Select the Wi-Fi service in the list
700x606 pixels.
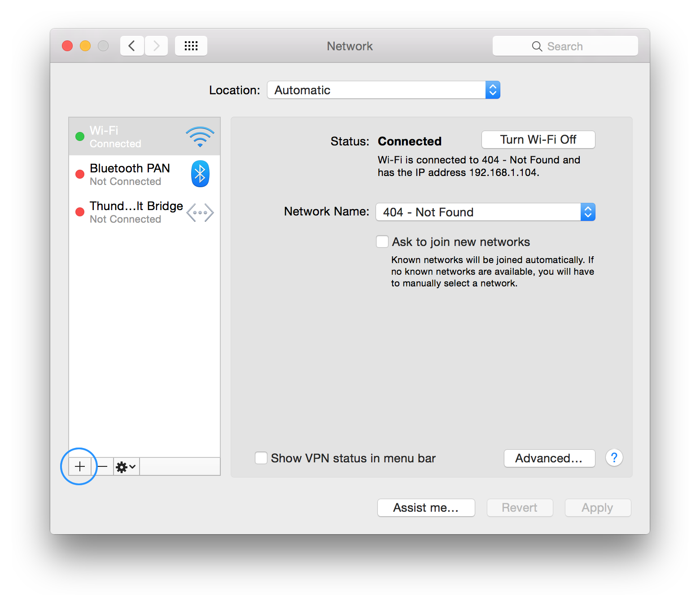tap(144, 136)
